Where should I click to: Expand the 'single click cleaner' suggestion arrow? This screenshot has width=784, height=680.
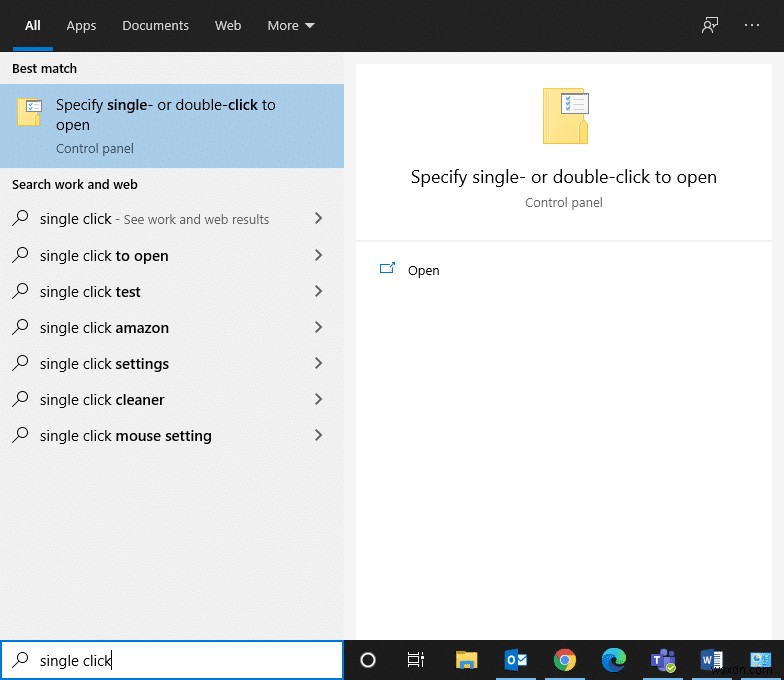318,400
